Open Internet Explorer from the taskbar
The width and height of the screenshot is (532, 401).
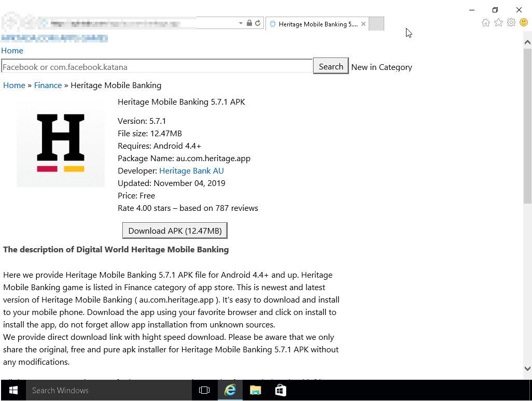tap(230, 391)
